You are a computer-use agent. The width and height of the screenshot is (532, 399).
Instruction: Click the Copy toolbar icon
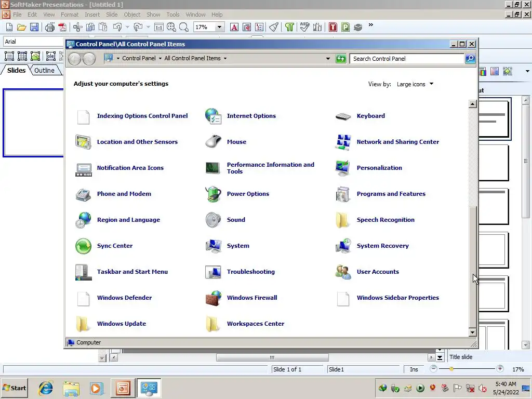90,27
